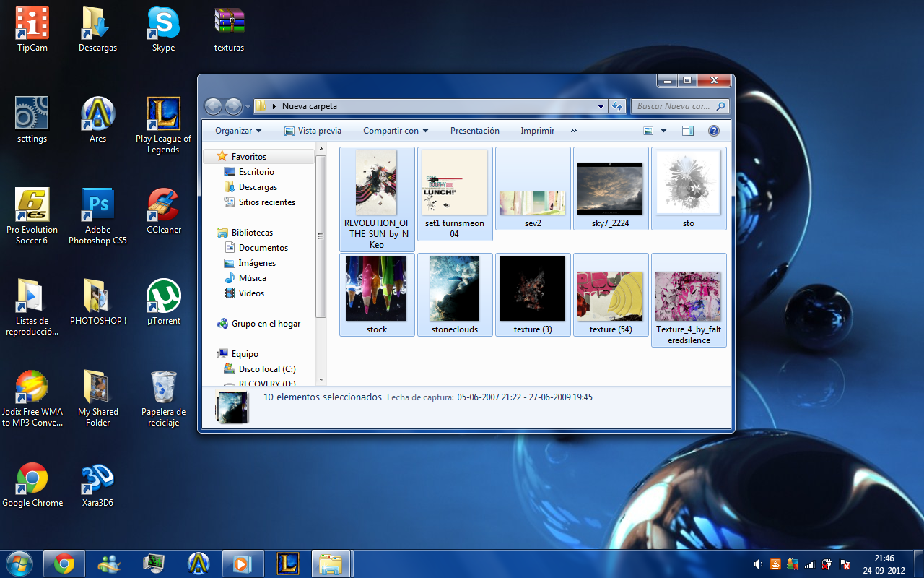The width and height of the screenshot is (924, 578).
Task: Open Listas de reproducción desktop folder
Action: click(32, 307)
